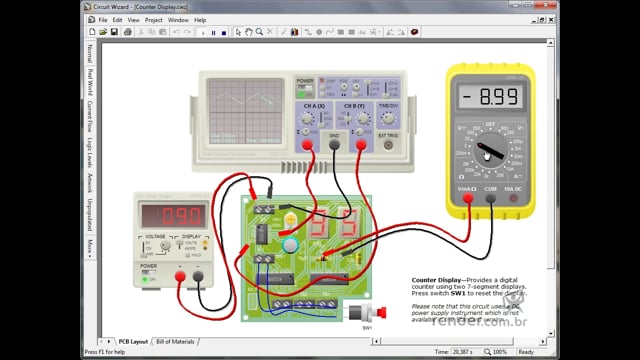Click the Redo toolbar icon
The width and height of the screenshot is (640, 360).
pyautogui.click(x=187, y=32)
